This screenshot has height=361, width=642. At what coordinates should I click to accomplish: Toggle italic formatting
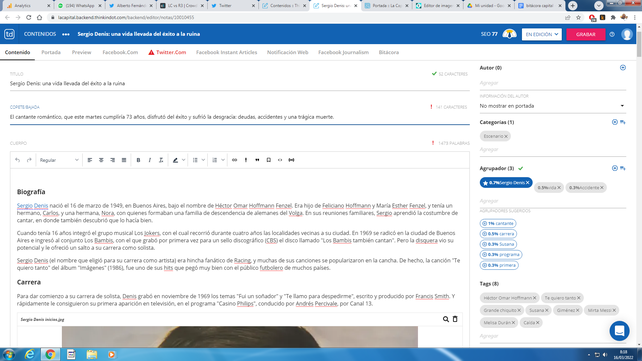(150, 160)
